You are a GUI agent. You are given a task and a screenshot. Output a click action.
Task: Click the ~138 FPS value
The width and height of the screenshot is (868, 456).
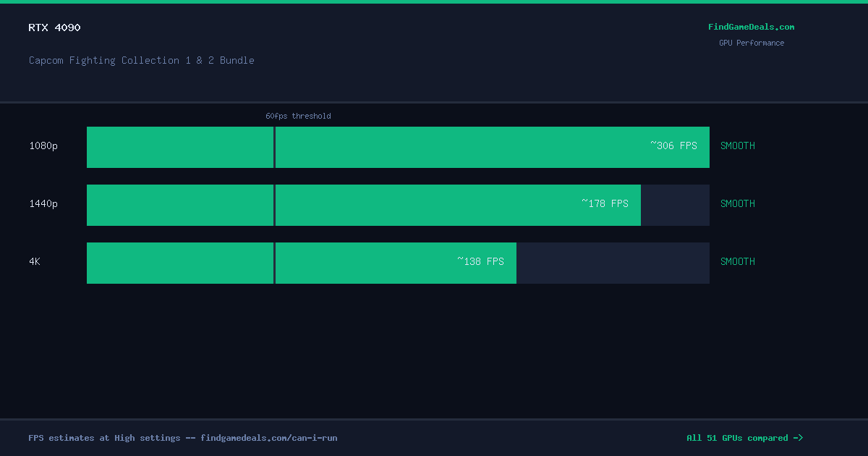[x=480, y=261]
